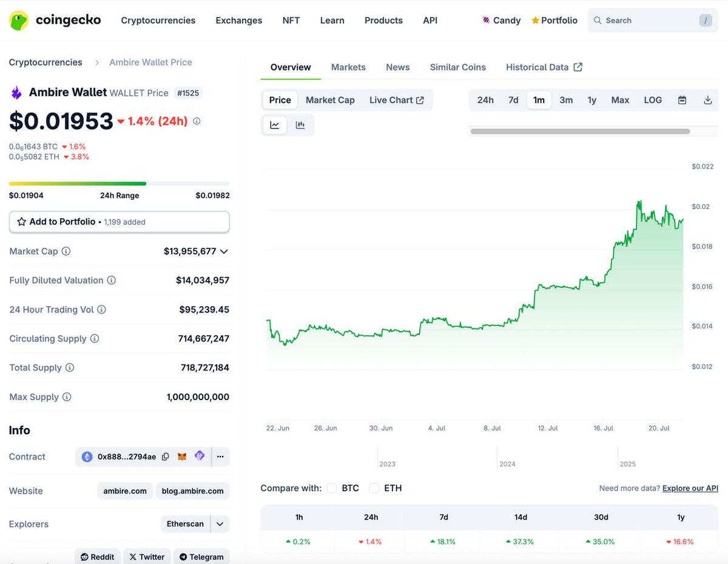The height and width of the screenshot is (564, 728).
Task: Switch to candlestick chart view
Action: [x=300, y=125]
